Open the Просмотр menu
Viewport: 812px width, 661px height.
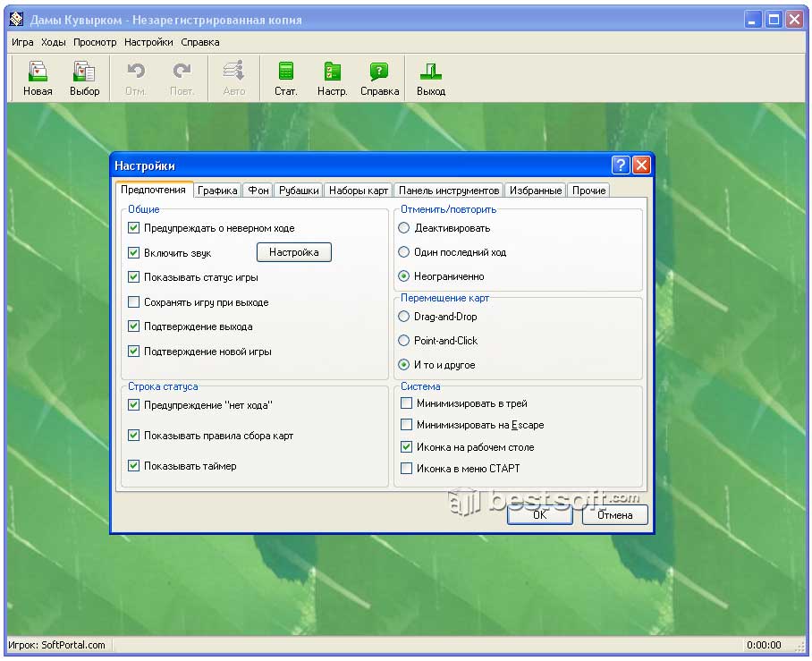tap(95, 42)
